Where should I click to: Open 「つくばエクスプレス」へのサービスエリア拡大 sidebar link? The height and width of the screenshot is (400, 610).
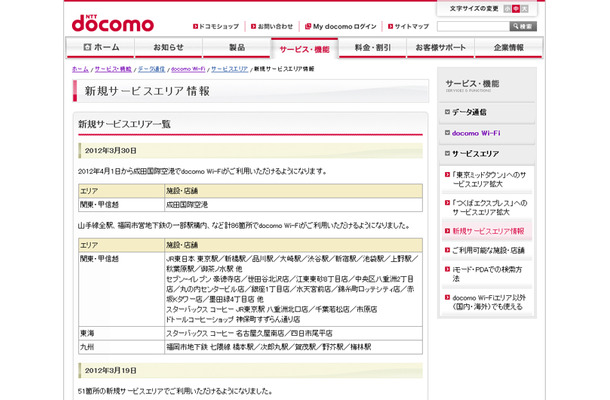tap(489, 207)
